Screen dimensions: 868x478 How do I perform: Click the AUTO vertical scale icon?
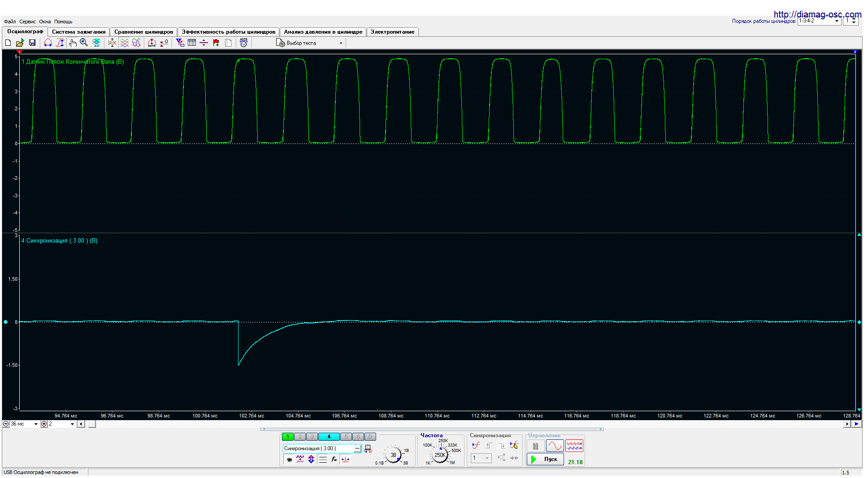click(x=152, y=43)
